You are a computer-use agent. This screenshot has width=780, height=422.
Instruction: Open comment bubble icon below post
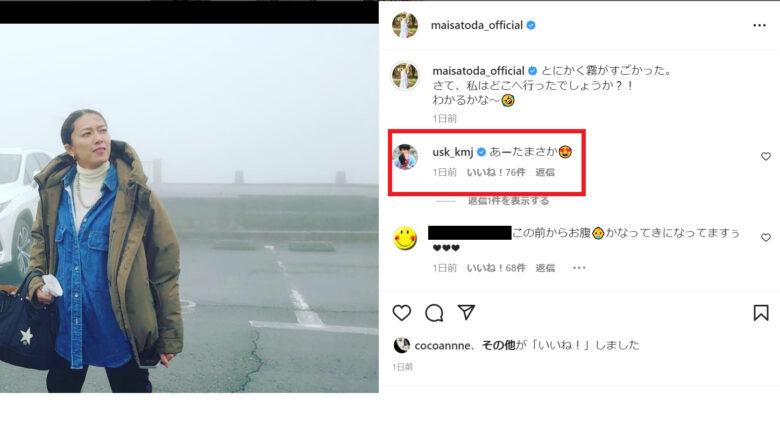(x=434, y=313)
